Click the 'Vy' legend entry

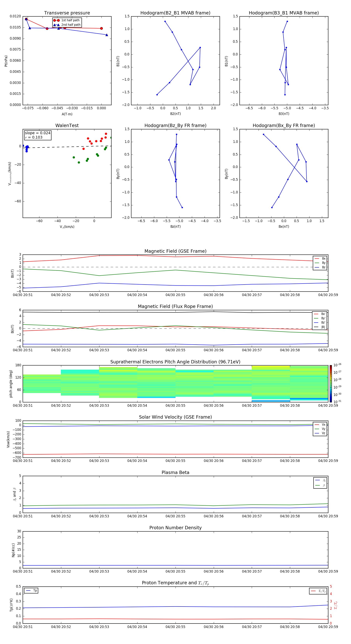coord(320,429)
